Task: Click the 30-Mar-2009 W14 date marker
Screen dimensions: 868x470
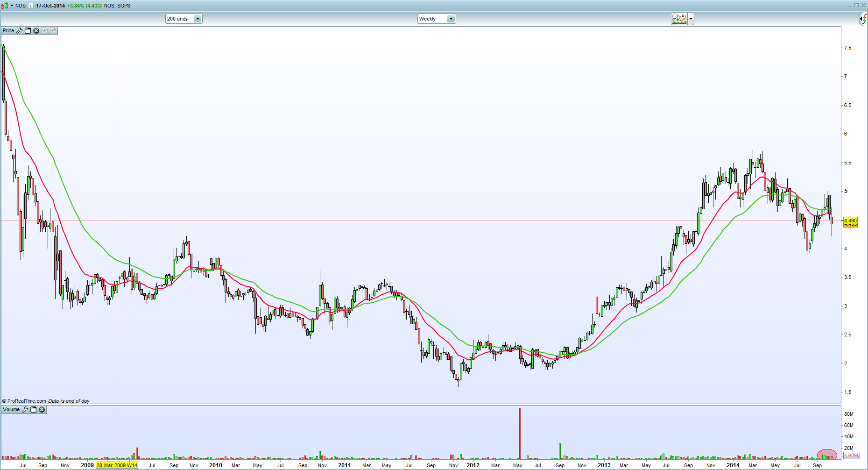Action: [117, 465]
